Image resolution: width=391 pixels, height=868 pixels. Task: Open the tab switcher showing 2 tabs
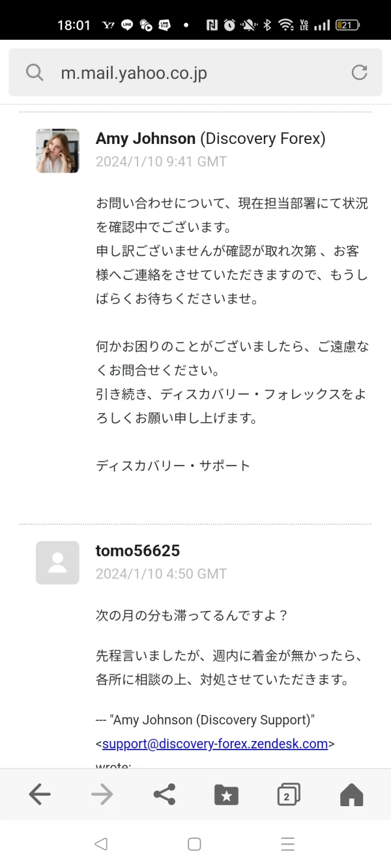[x=288, y=794]
